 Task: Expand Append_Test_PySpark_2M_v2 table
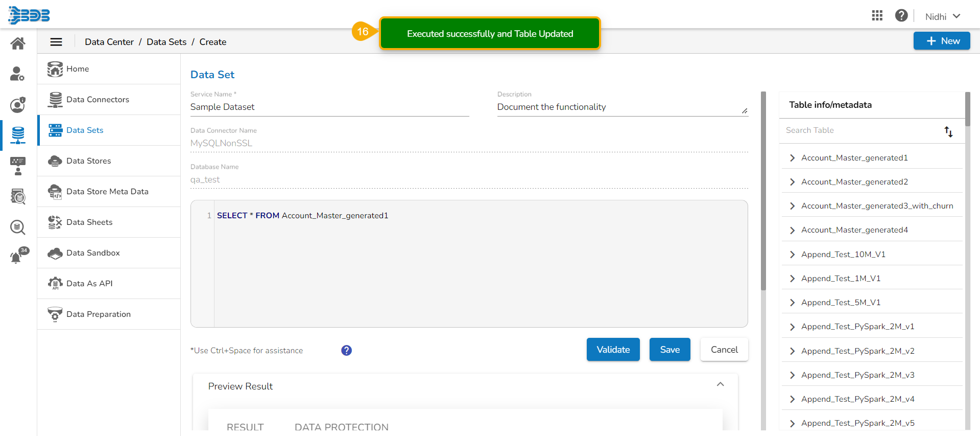tap(793, 351)
